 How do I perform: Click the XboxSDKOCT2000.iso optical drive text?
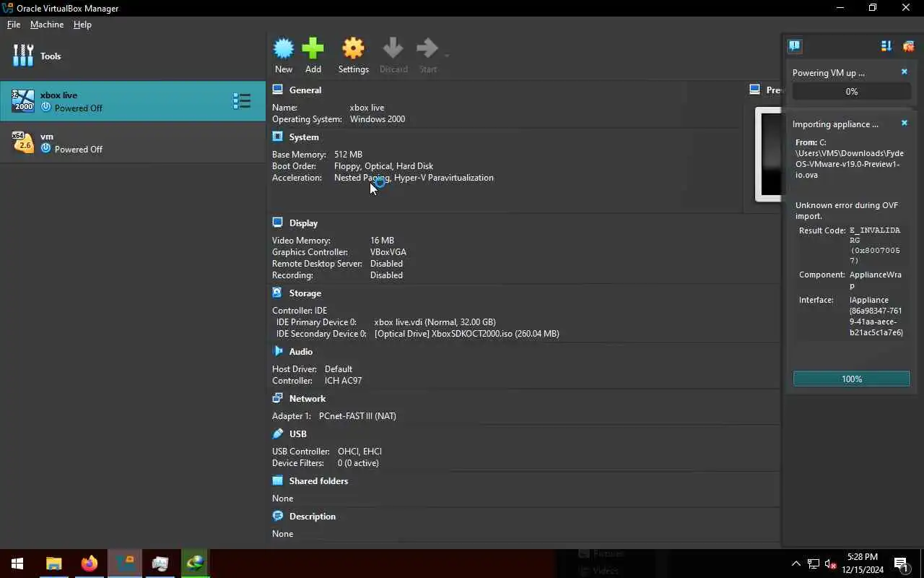point(466,334)
